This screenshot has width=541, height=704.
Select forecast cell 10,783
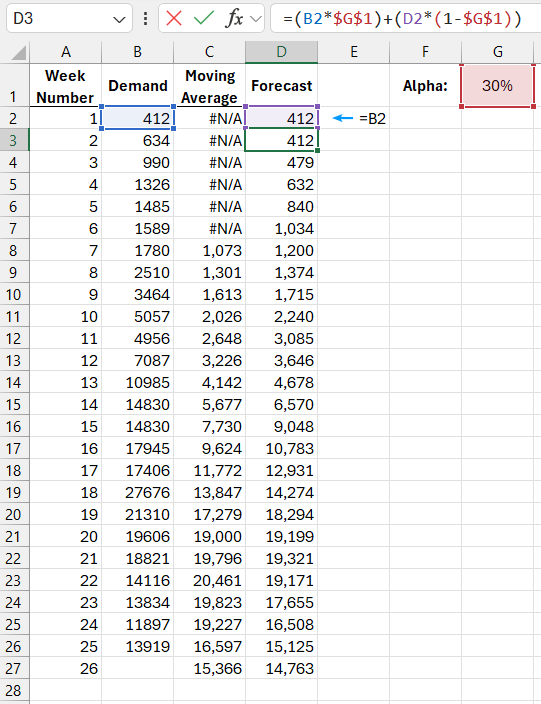click(x=281, y=449)
